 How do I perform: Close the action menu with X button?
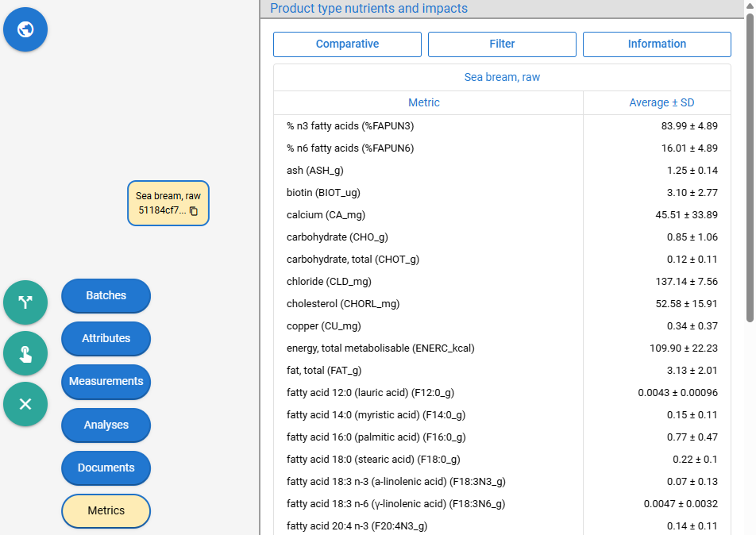(x=25, y=404)
